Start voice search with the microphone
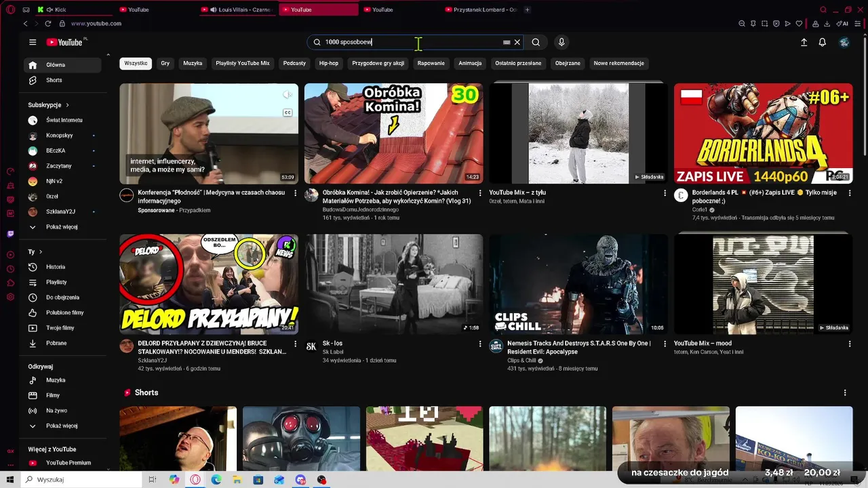The width and height of the screenshot is (868, 488). click(x=561, y=42)
